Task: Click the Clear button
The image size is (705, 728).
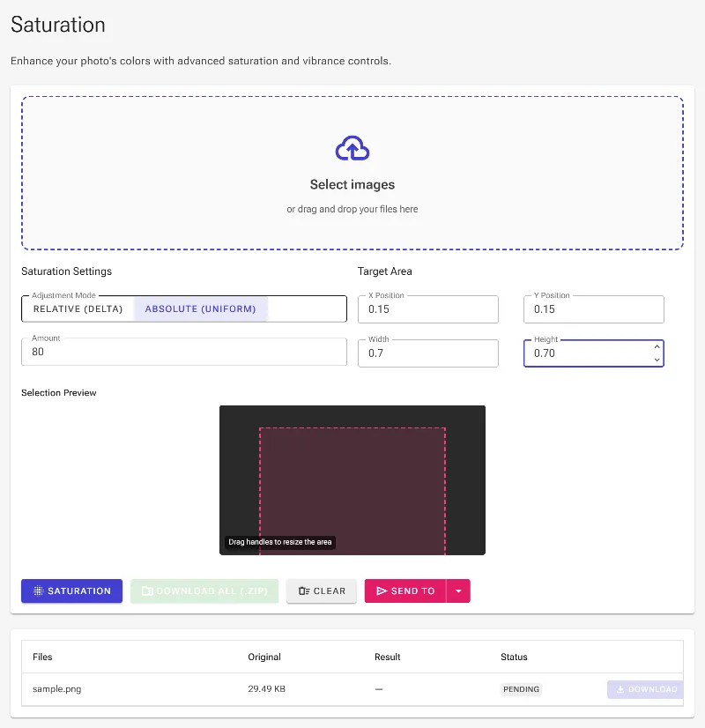Action: coord(322,591)
